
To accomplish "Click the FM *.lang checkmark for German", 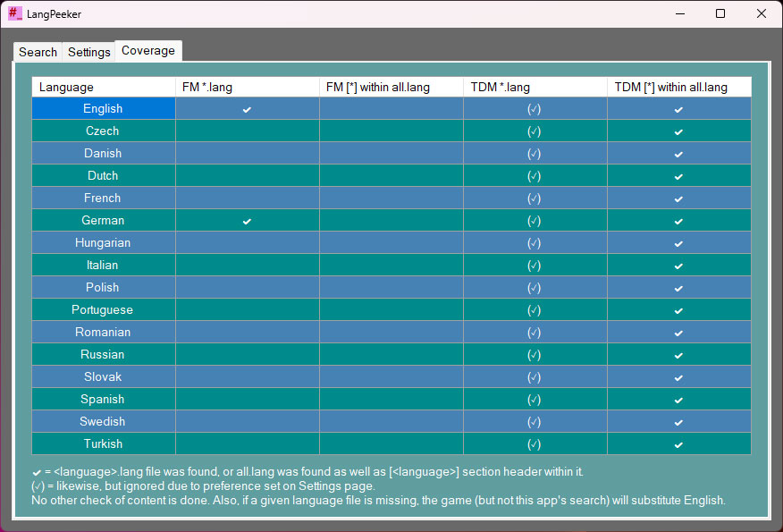I will [x=247, y=221].
